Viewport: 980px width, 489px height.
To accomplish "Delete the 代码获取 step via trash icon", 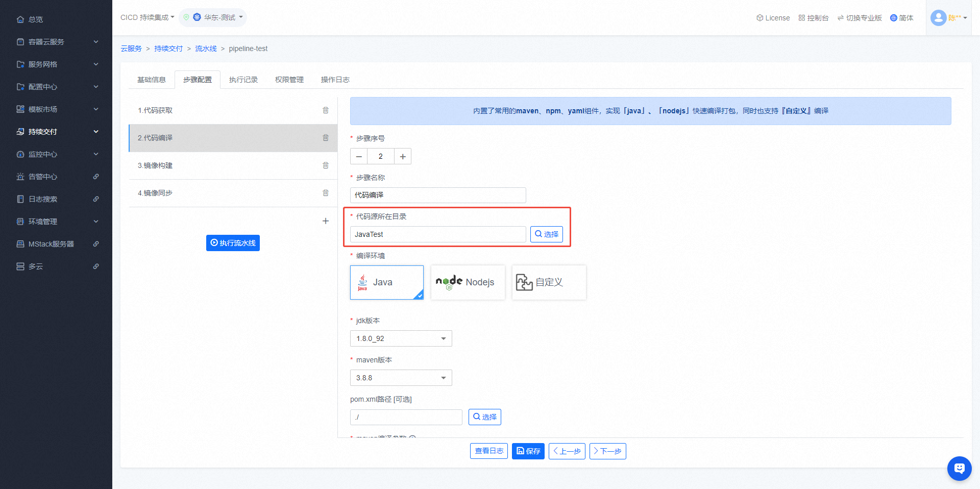I will [x=326, y=110].
